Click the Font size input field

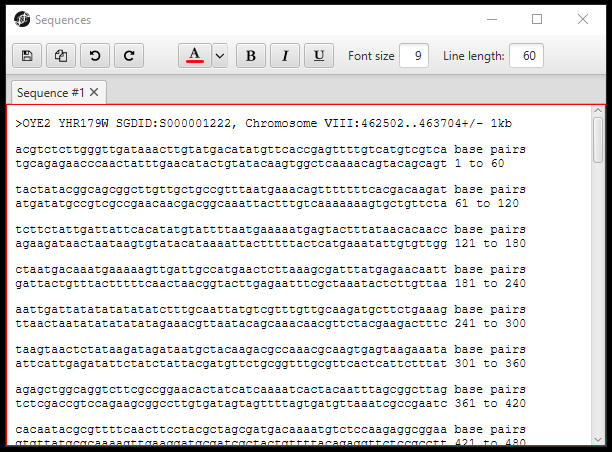414,56
